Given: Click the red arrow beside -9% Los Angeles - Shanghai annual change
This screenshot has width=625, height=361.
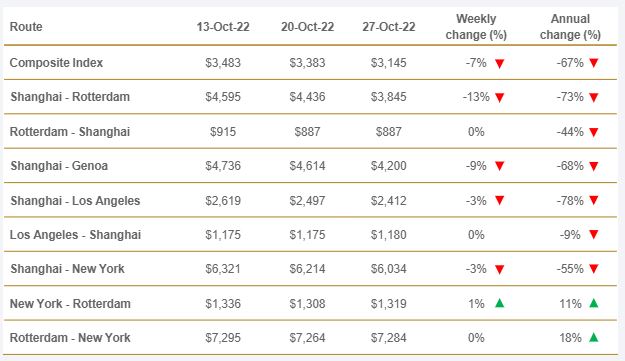Looking at the screenshot, I should click(594, 235).
